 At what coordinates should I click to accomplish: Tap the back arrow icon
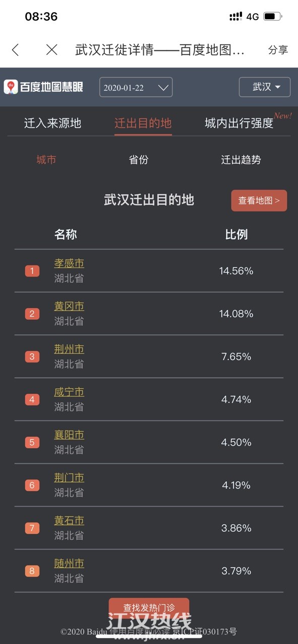click(x=15, y=49)
